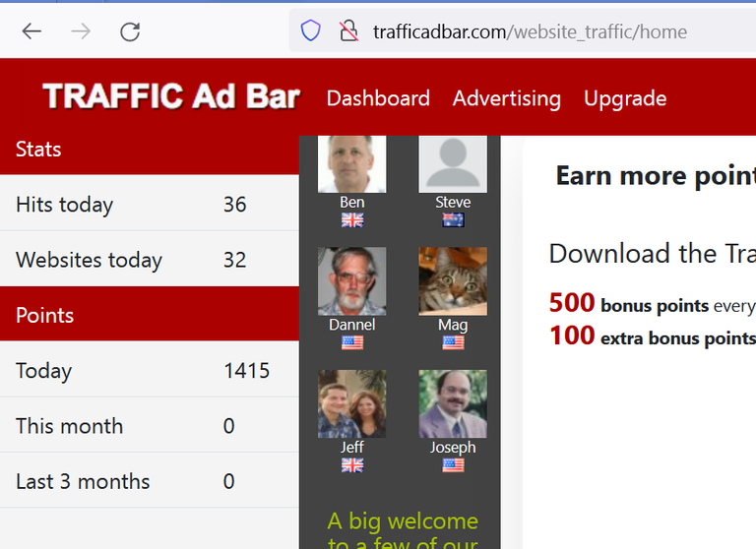Click the A big welcome message
Viewport: 756px width, 549px height.
pyautogui.click(x=403, y=530)
